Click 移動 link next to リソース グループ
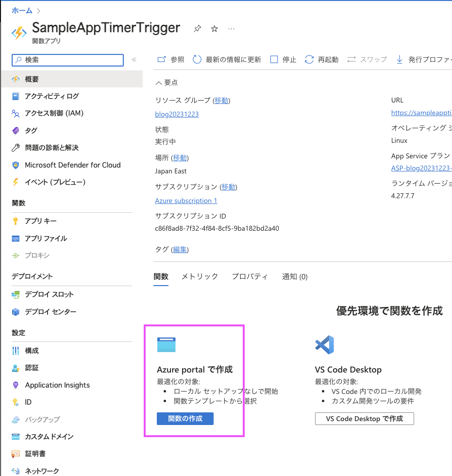The height and width of the screenshot is (476, 452). click(221, 101)
